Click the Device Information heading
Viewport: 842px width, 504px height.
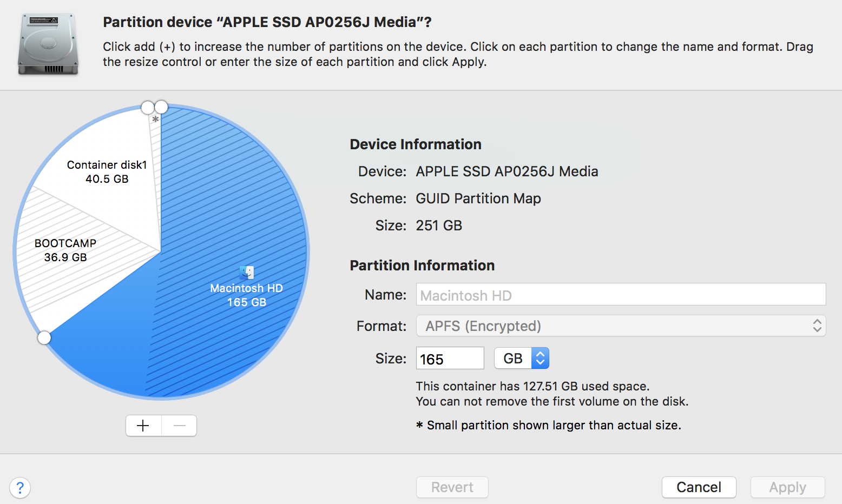[x=416, y=144]
